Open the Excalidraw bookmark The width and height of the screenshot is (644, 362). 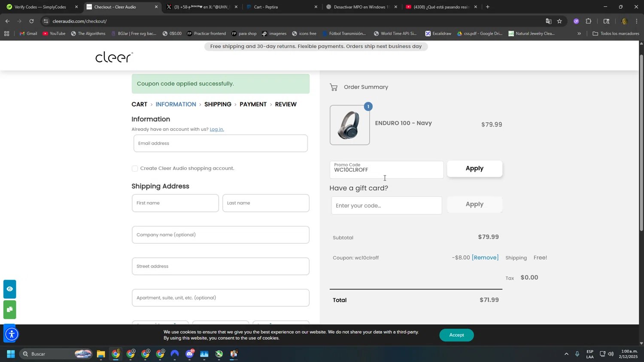point(438,33)
